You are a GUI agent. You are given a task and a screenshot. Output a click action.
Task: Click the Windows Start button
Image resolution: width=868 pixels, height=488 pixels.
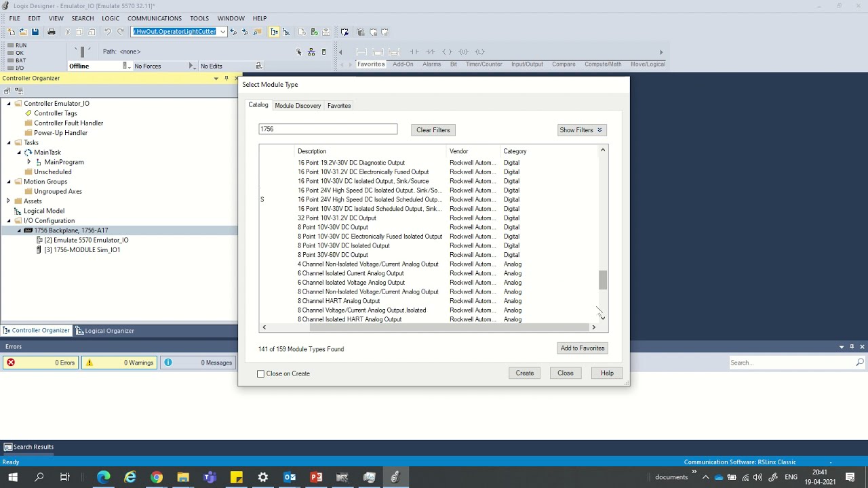tap(13, 477)
